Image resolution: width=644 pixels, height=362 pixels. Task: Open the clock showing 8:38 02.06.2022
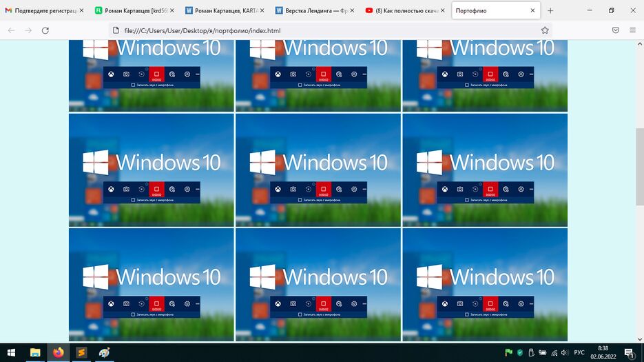(x=603, y=352)
